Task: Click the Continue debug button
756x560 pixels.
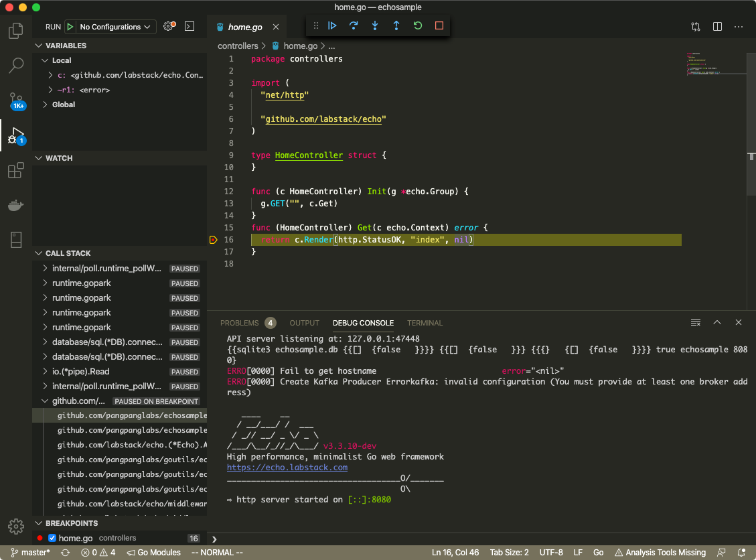Action: 332,26
